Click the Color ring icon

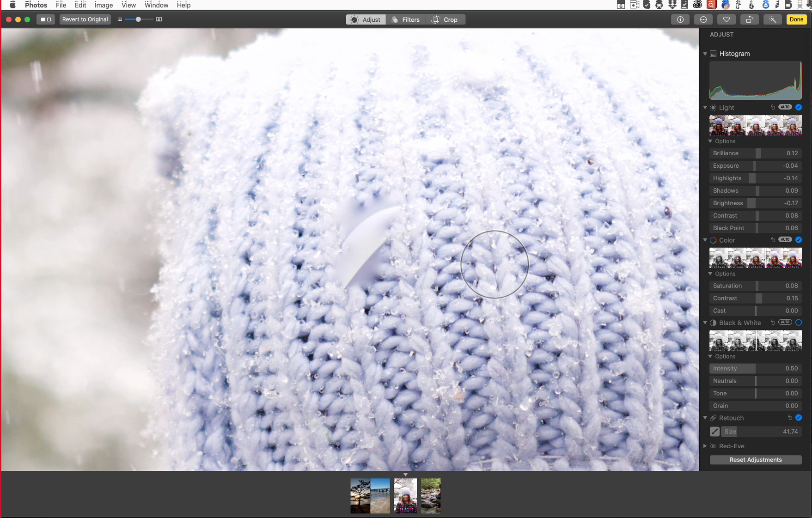(x=713, y=240)
